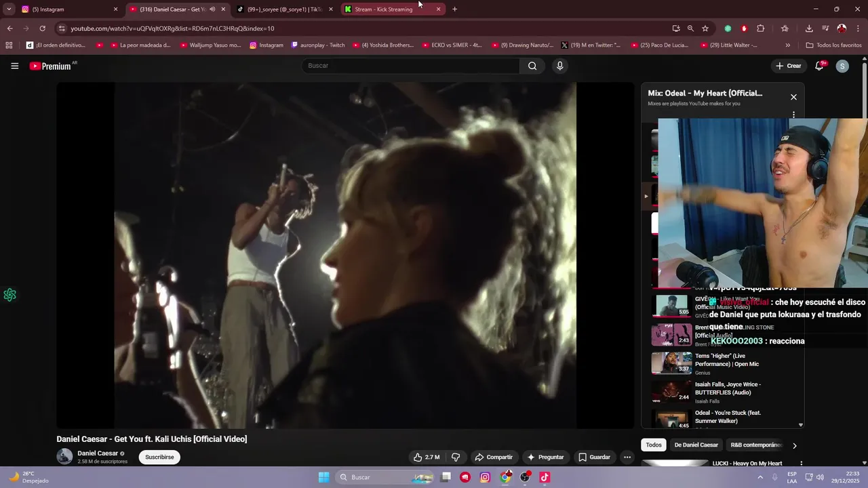This screenshot has height=488, width=868.
Task: Open the Chrome profile picture menu
Action: [x=842, y=28]
